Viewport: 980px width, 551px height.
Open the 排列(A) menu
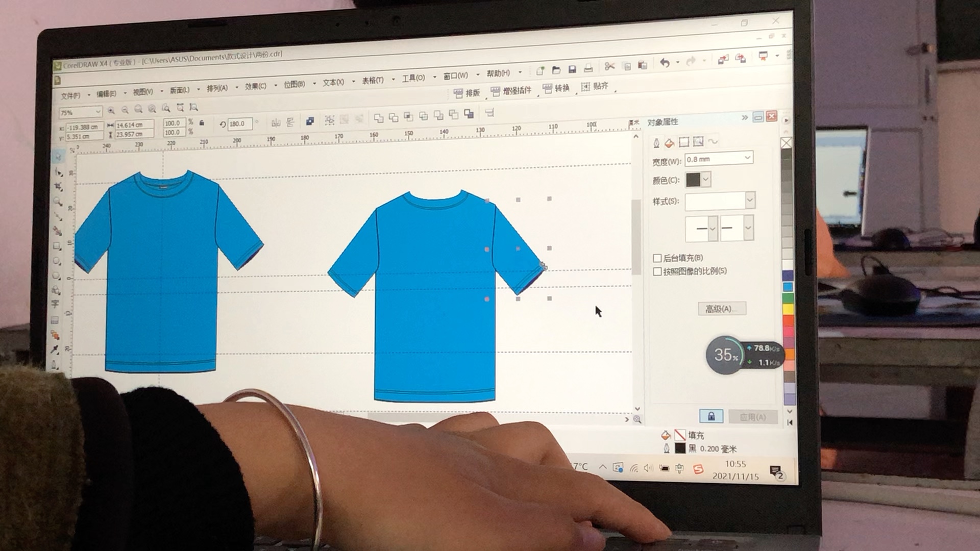tap(217, 88)
